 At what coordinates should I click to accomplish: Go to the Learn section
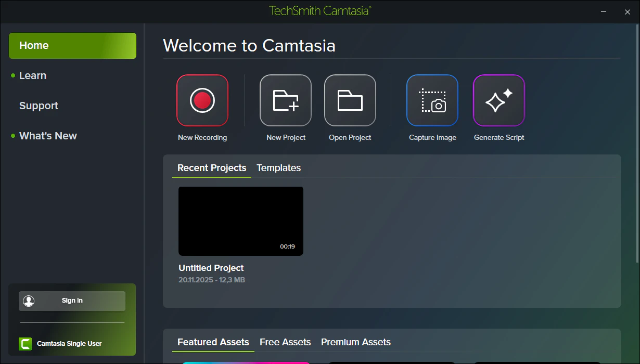tap(33, 76)
